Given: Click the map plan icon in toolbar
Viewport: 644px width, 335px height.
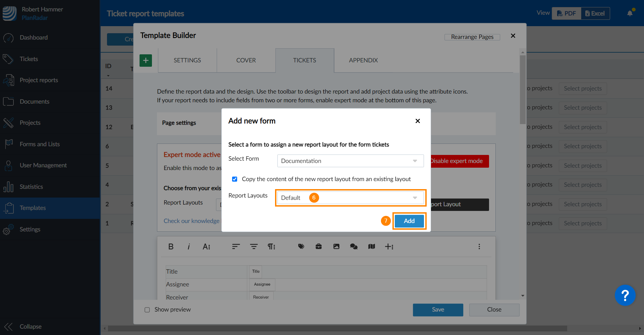Looking at the screenshot, I should point(371,247).
